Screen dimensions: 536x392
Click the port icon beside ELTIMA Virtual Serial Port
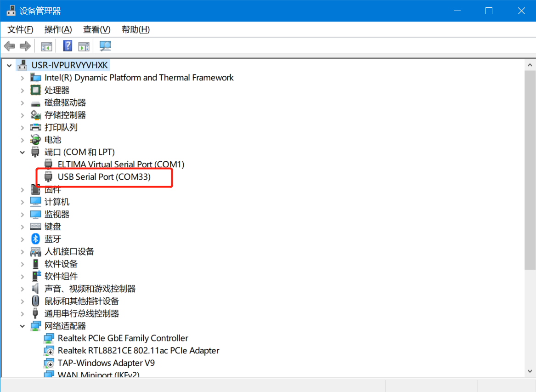[x=49, y=164]
